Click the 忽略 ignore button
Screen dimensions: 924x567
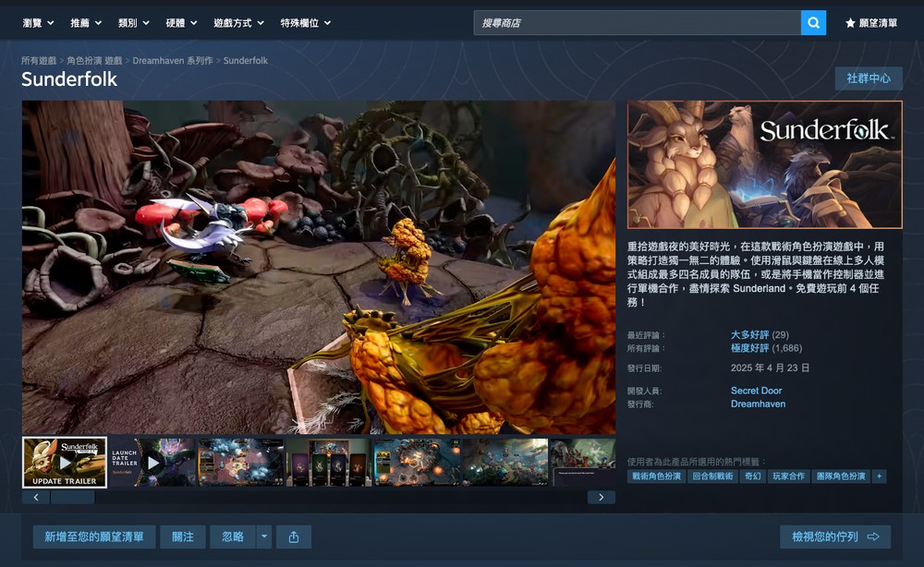[x=233, y=537]
